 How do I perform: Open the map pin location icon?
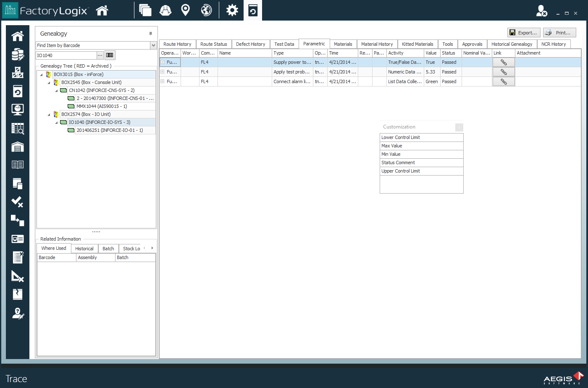pos(185,10)
